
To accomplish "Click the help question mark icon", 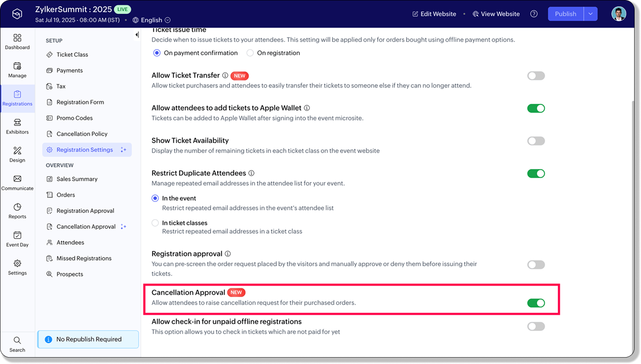I will [534, 14].
